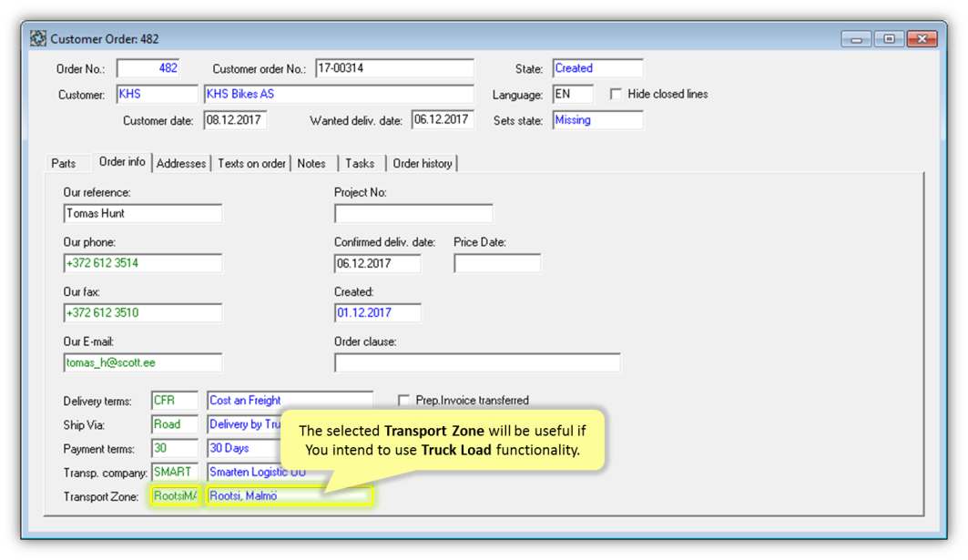The height and width of the screenshot is (560, 968).
Task: Click the Ship Via code field Road
Action: coord(175,424)
